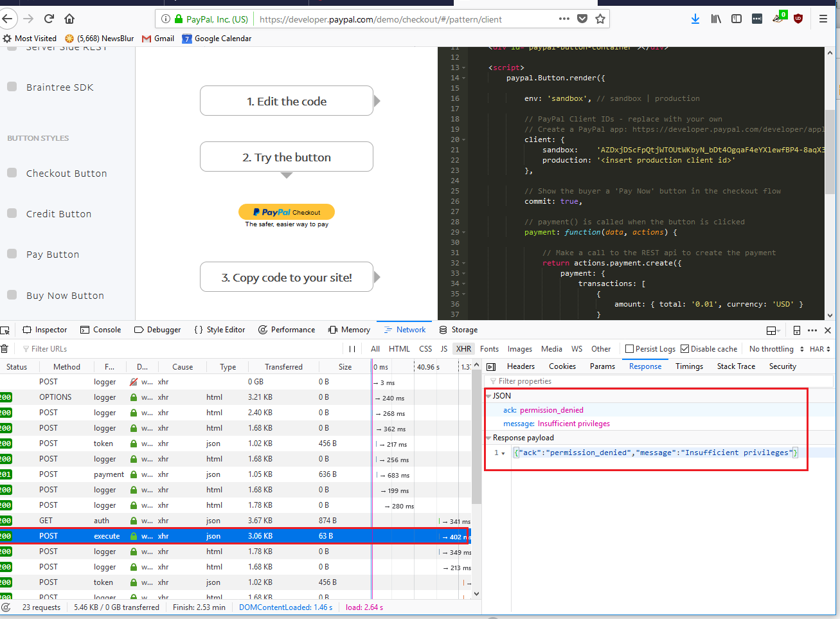Open the Debugger tab
Screen dimensions: 840x619
point(157,330)
